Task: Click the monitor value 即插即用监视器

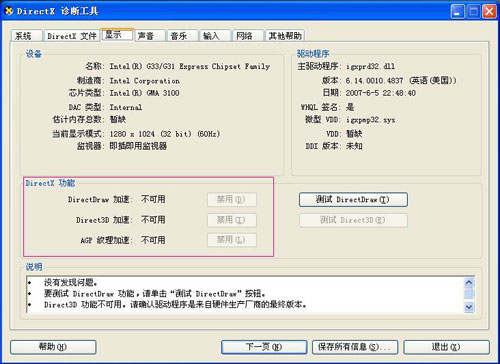Action: coord(138,146)
